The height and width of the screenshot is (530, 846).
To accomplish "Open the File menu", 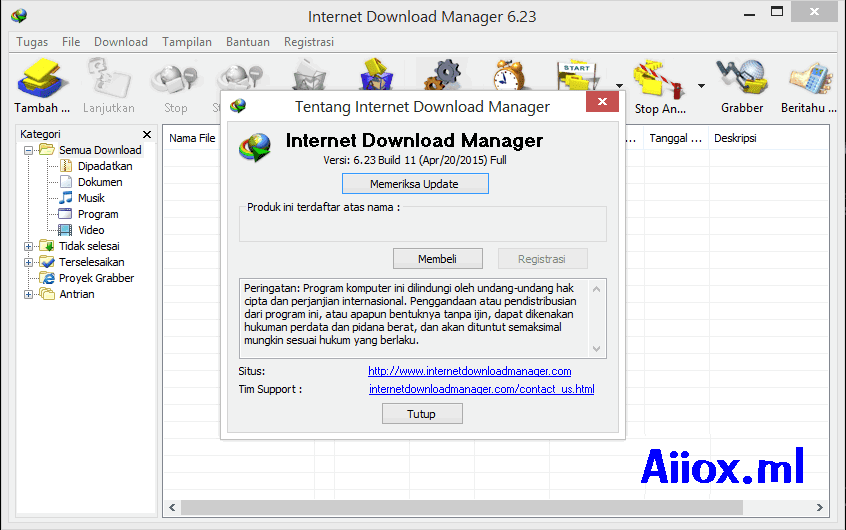I will (71, 42).
